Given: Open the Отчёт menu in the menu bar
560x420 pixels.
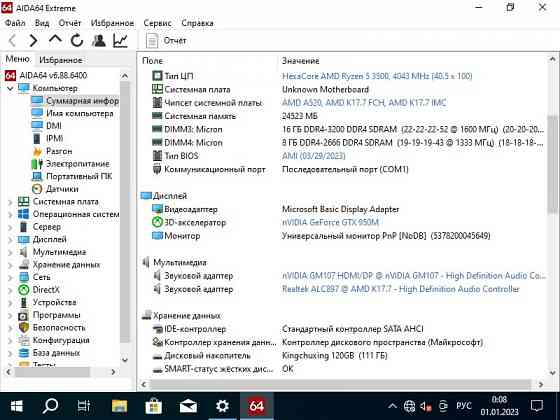Looking at the screenshot, I should coord(70,23).
